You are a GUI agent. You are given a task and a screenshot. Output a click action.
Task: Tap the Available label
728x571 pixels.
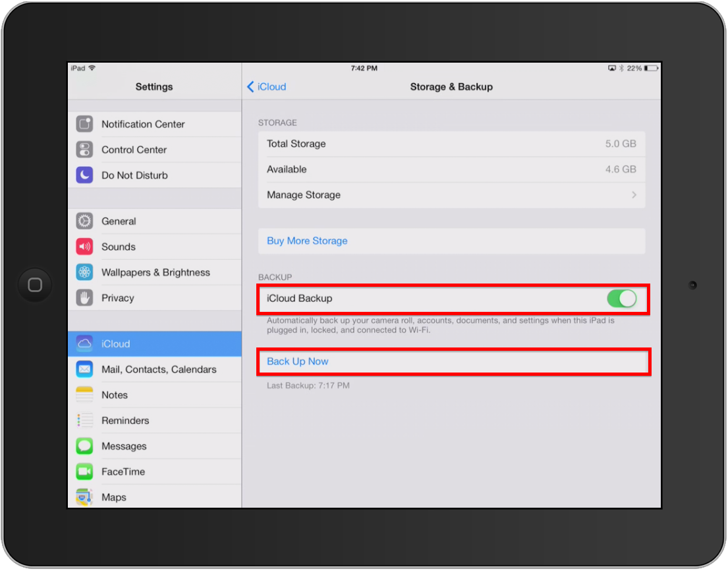click(287, 169)
